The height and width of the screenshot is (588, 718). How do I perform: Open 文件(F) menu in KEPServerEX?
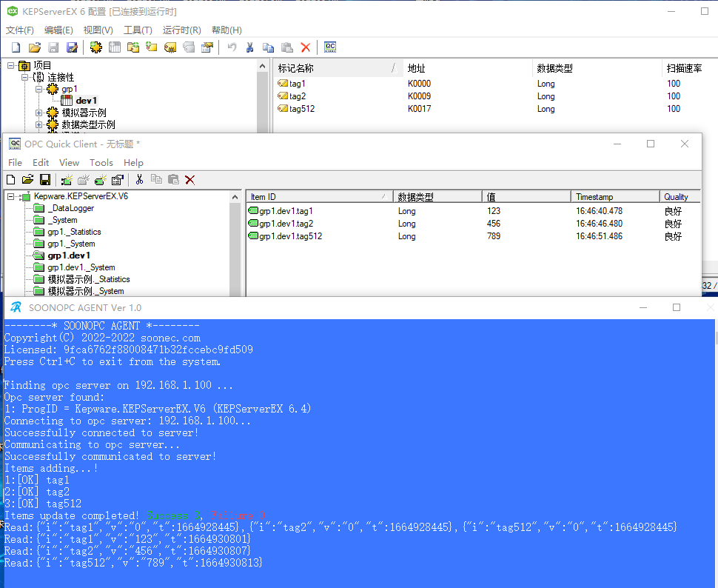(20, 30)
